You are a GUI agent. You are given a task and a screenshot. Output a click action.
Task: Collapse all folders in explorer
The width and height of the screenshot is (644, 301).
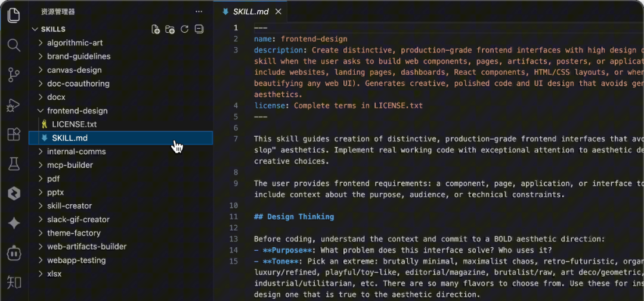click(199, 29)
